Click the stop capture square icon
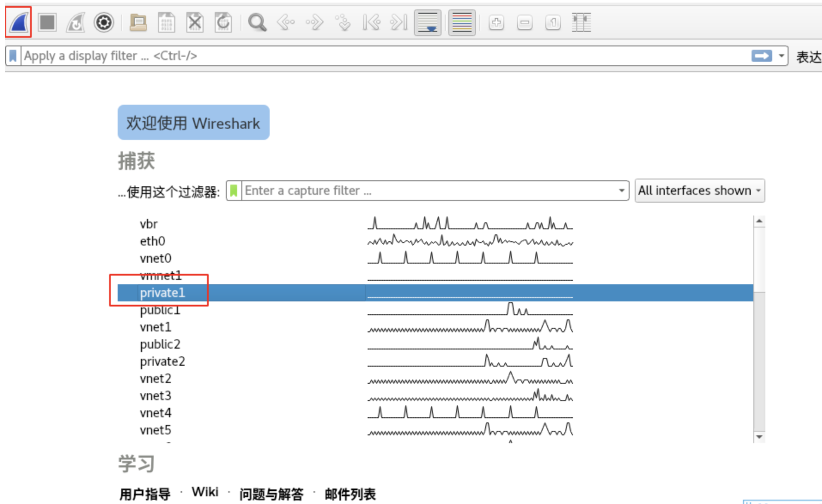The height and width of the screenshot is (504, 822). (x=47, y=22)
